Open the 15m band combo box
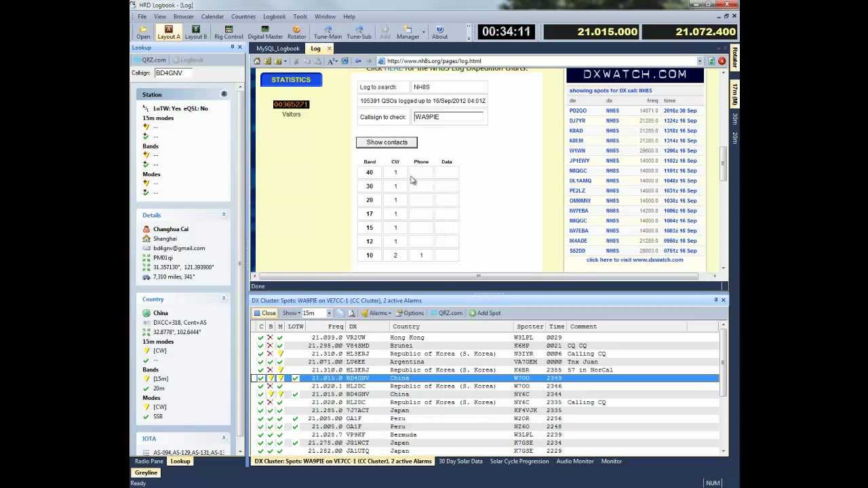This screenshot has width=868, height=488. 317,313
